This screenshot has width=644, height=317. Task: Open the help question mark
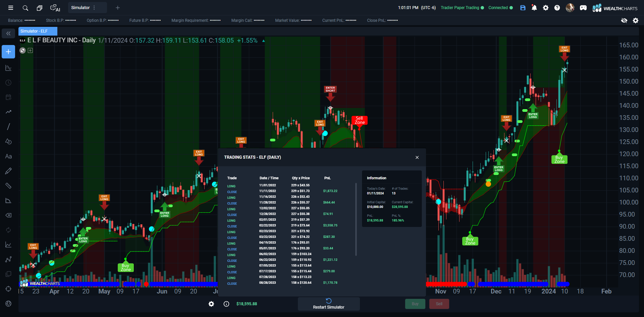pos(557,8)
